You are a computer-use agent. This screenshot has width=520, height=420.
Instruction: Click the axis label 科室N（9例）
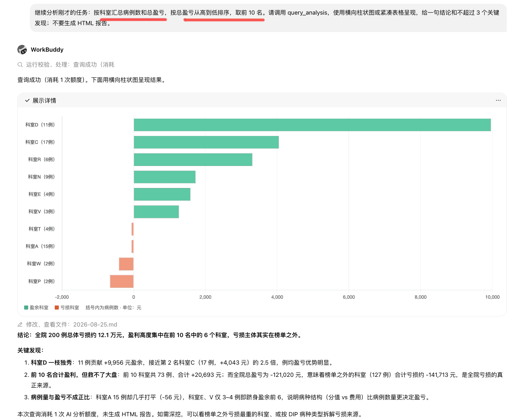(x=41, y=177)
